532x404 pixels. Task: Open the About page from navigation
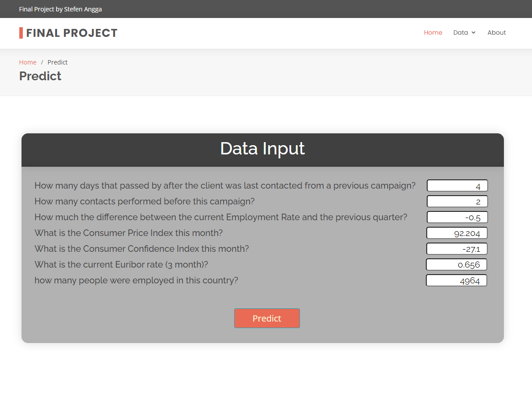point(496,32)
